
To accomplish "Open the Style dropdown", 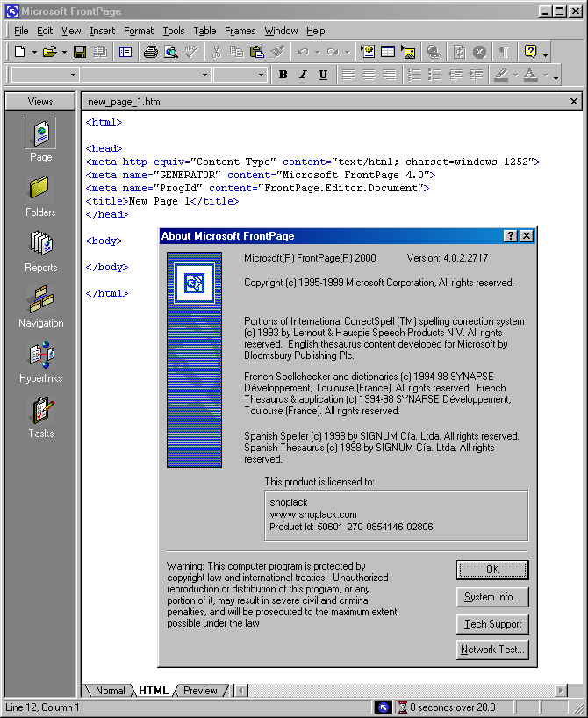I will 73,75.
